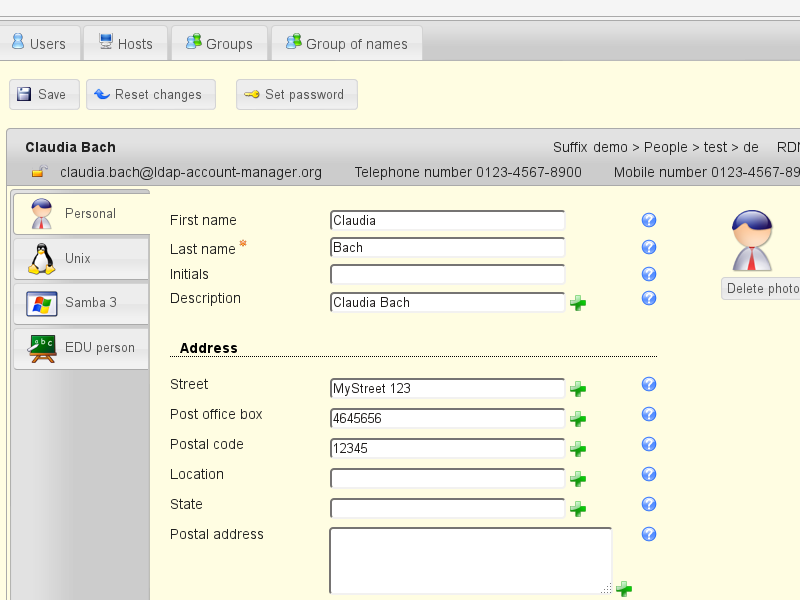The image size is (800, 600).
Task: Focus the Initials text field
Action: [x=447, y=274]
